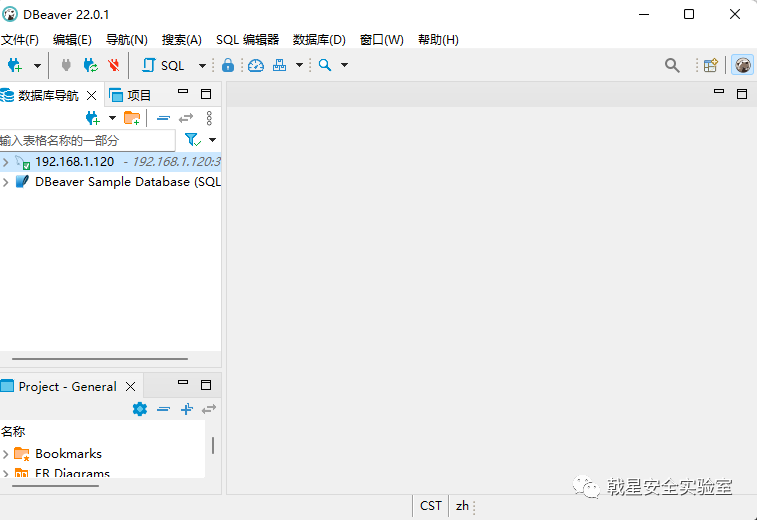Open the SQL 编辑器 menu
This screenshot has width=757, height=520.
tap(247, 40)
